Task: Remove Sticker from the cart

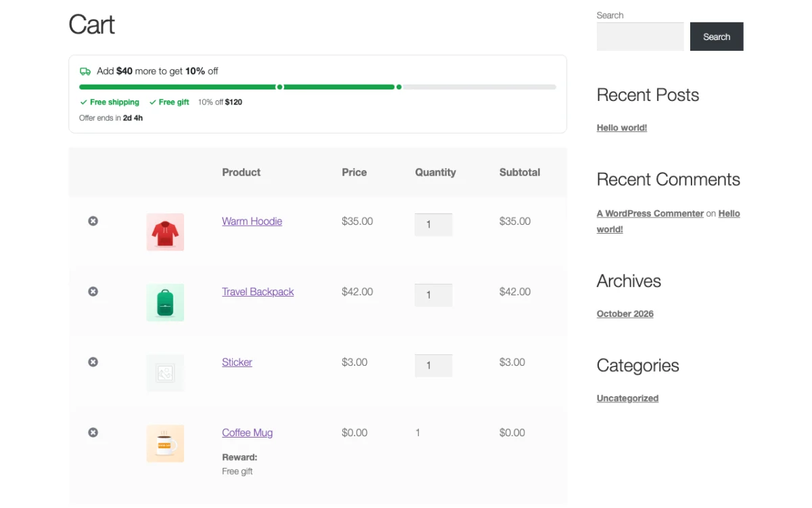Action: tap(93, 362)
